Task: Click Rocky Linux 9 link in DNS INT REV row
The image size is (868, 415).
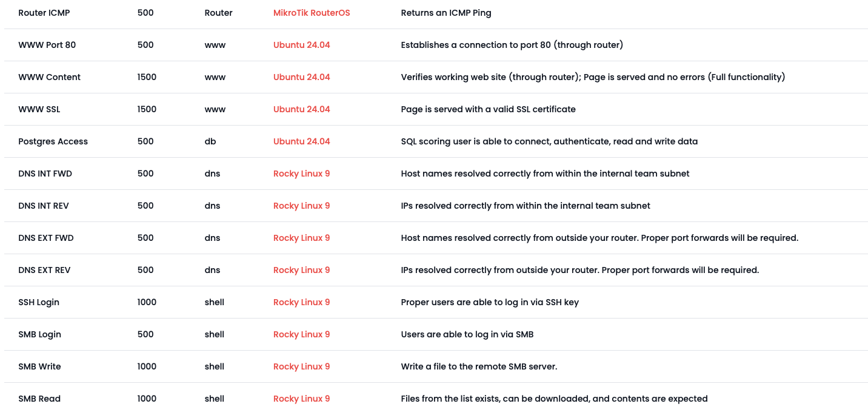Action: 301,206
